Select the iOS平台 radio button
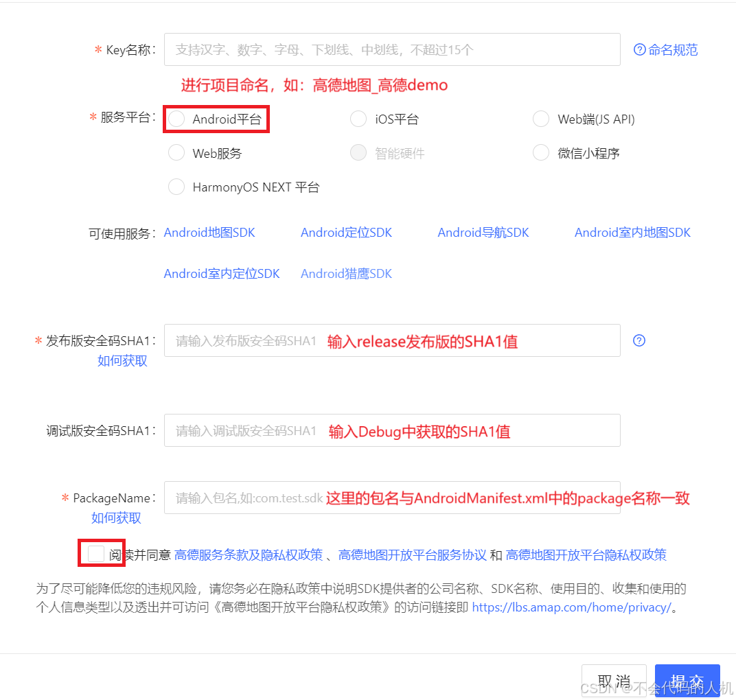The image size is (736, 700). pos(358,119)
